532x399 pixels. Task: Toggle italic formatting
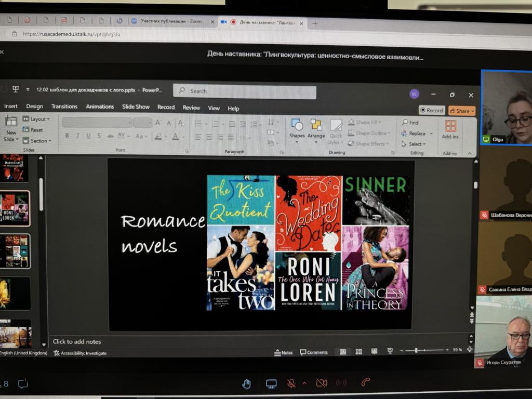(78, 136)
